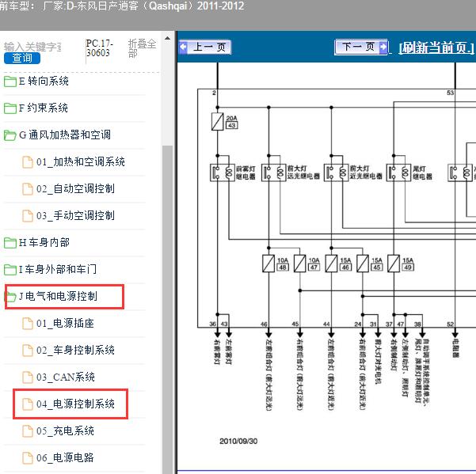Click the sidebar scrollbar up arrow
The image size is (476, 474).
[x=167, y=39]
